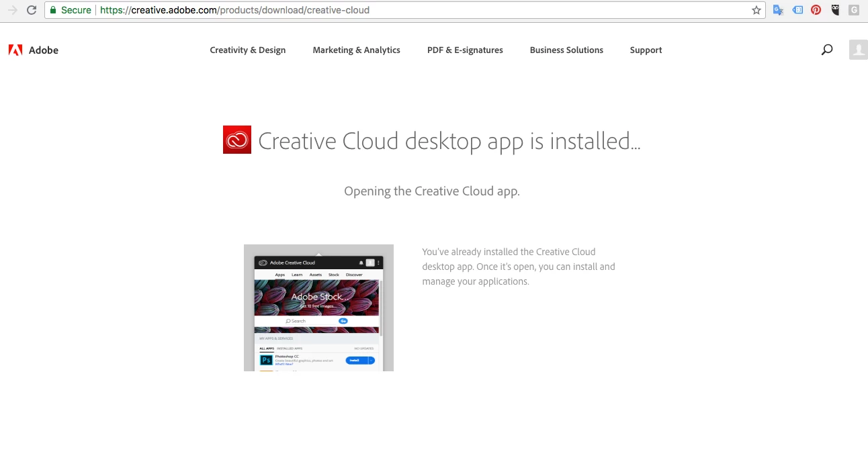Expand the PDF & E-signatures menu
The height and width of the screenshot is (474, 868).
pyautogui.click(x=465, y=50)
